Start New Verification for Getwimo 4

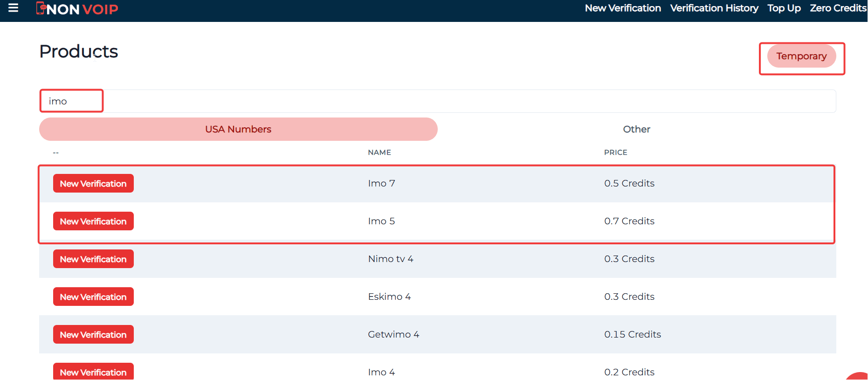pos(93,334)
